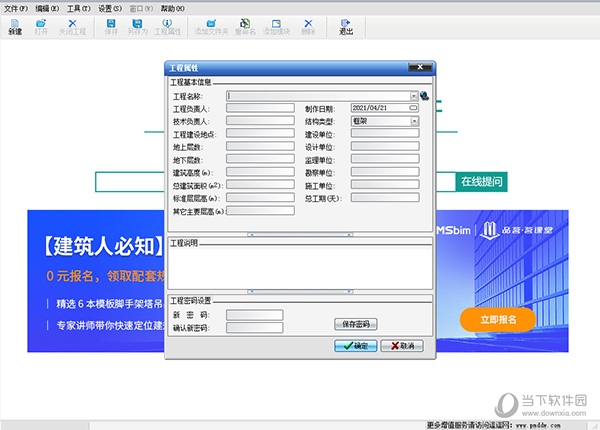This screenshot has height=430, width=600.
Task: Click the 另存为 (Save As) toolbar icon
Action: point(139,25)
